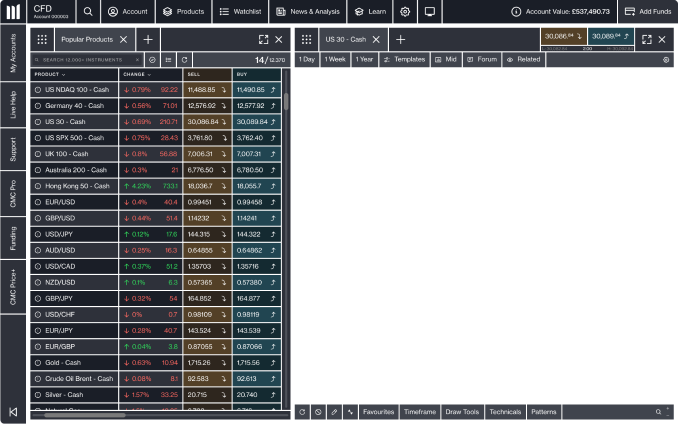Click the Add Funds button
The height and width of the screenshot is (424, 678).
click(x=648, y=12)
